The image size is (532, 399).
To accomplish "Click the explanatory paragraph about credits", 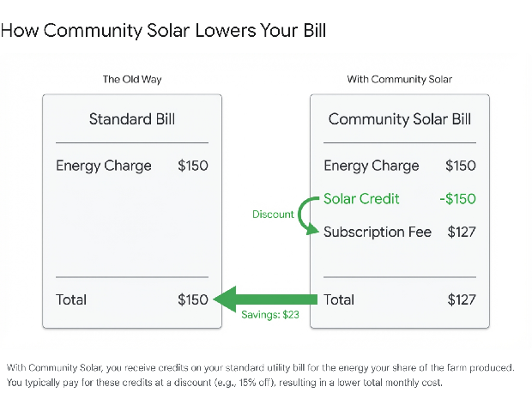I will [x=260, y=375].
